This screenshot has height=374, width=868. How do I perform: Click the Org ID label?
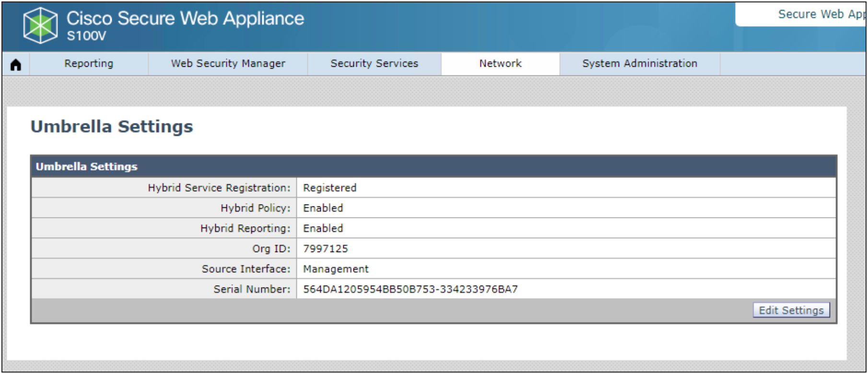click(x=271, y=249)
